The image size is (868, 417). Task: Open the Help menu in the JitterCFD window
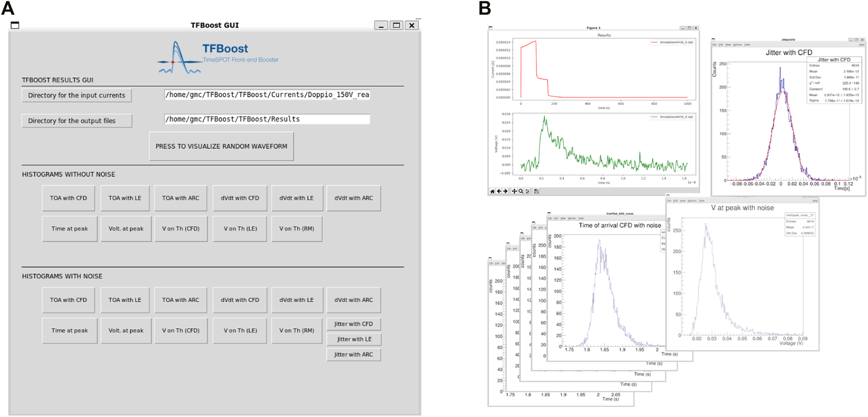(861, 45)
